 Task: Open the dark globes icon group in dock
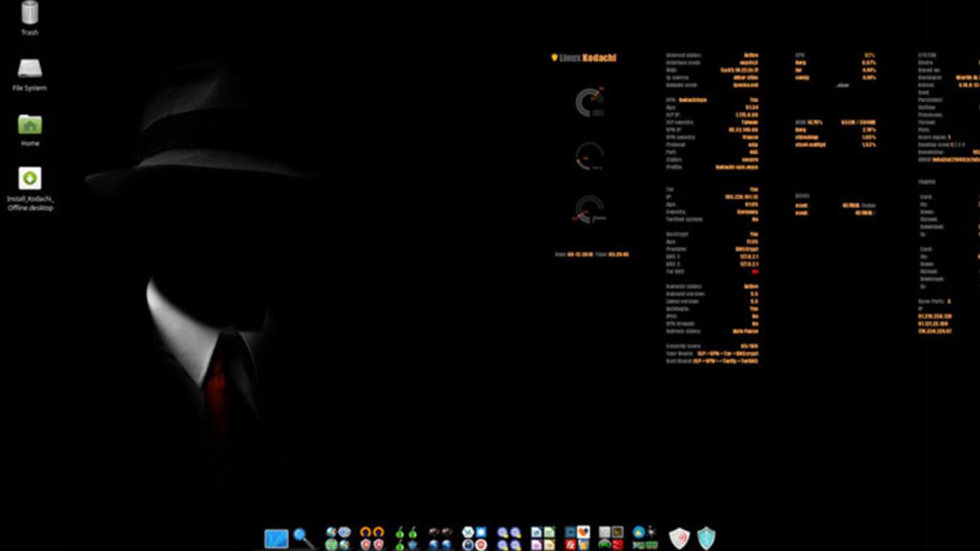coord(440,538)
